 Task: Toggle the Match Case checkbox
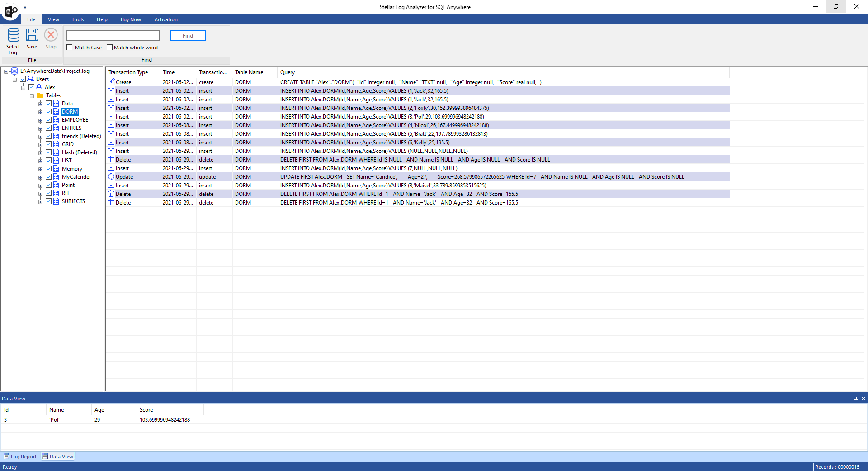pyautogui.click(x=70, y=48)
